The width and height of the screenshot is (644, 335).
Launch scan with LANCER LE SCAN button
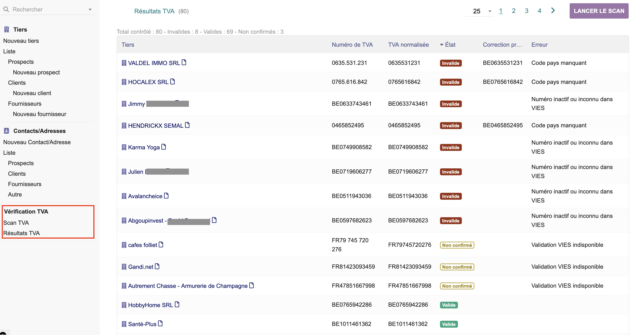(599, 11)
